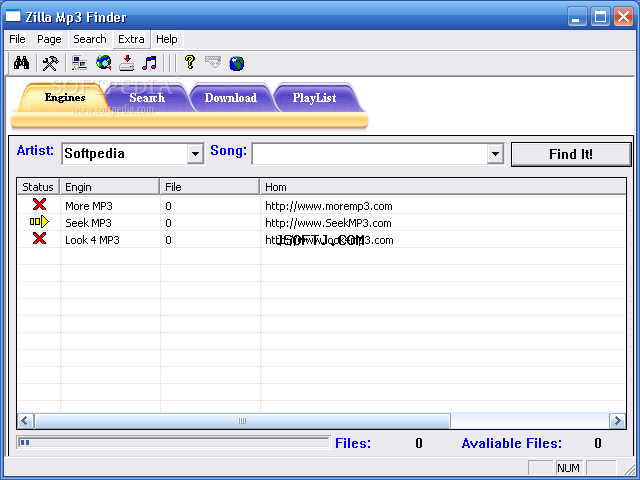Click the red X status of Look 4 MP3

(x=39, y=238)
